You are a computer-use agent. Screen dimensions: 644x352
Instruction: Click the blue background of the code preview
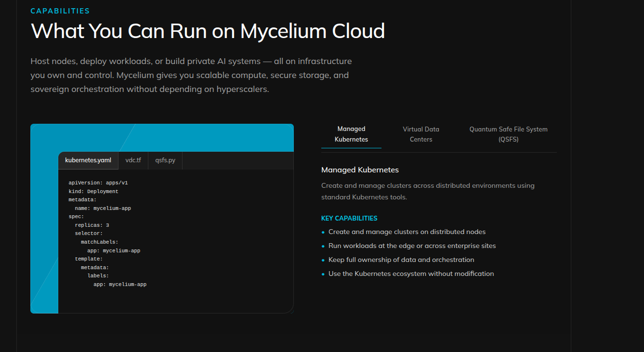[x=212, y=137]
